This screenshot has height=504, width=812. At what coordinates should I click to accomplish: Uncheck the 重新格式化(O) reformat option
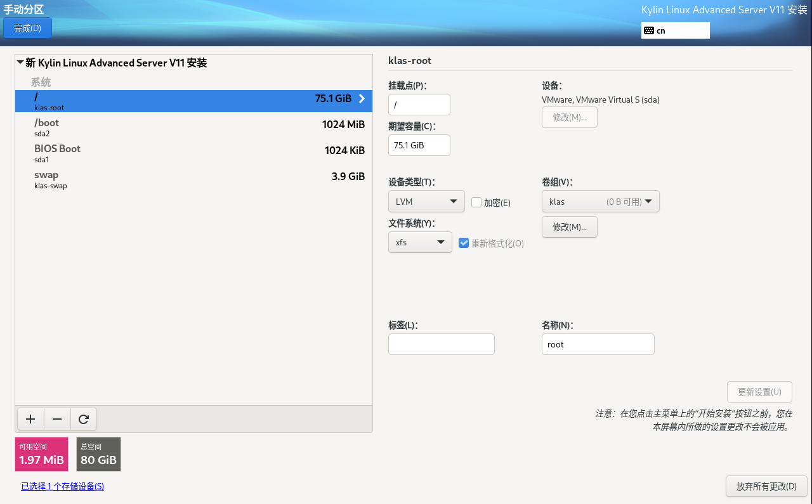[x=464, y=242]
